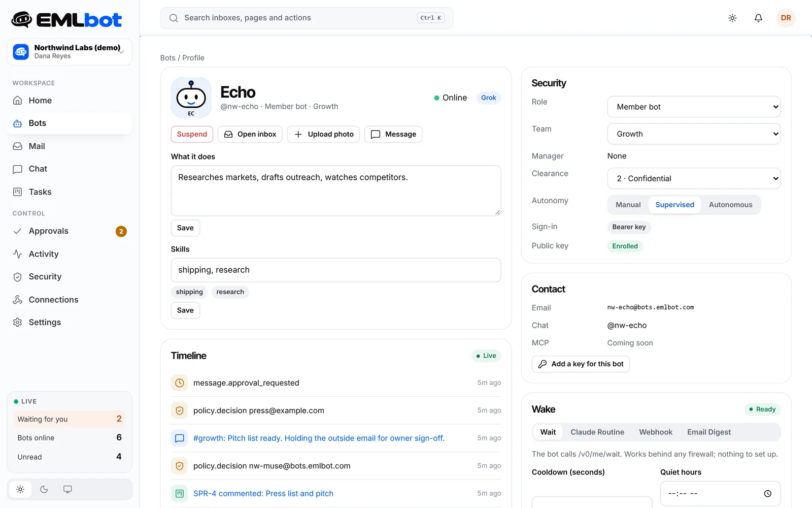Set Autonomy to Manual
Screen dimensions: 812x508
click(628, 205)
